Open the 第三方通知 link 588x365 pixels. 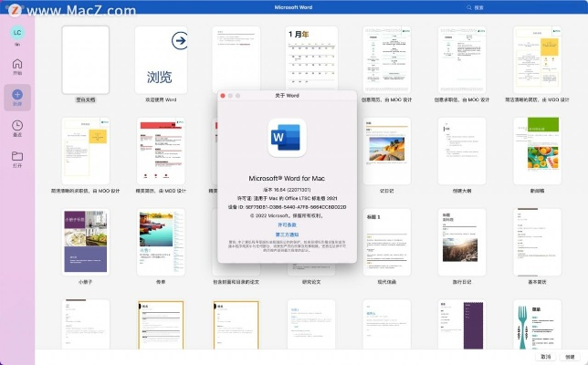287,235
